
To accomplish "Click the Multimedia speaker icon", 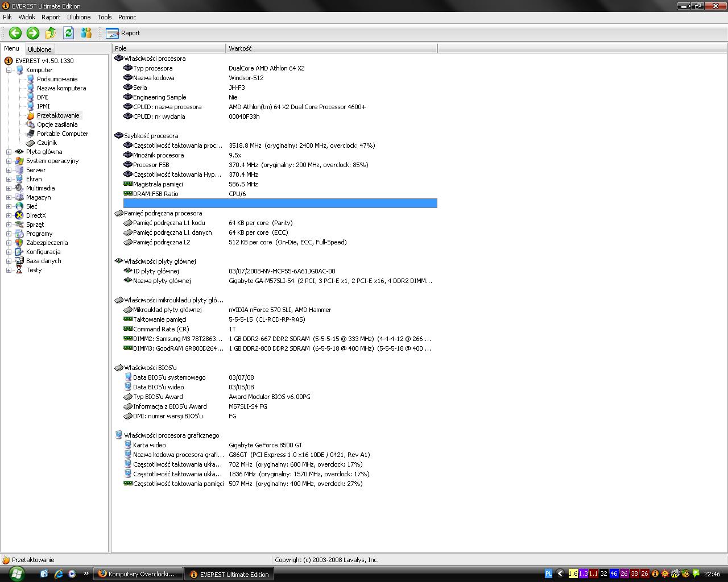I will click(20, 188).
